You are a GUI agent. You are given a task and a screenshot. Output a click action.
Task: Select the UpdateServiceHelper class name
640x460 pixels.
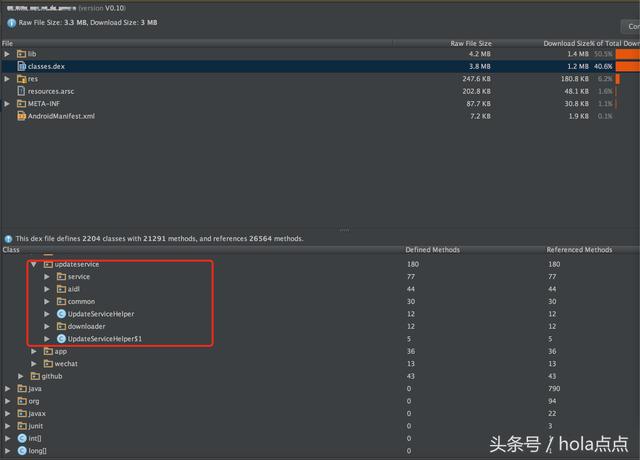tap(101, 314)
